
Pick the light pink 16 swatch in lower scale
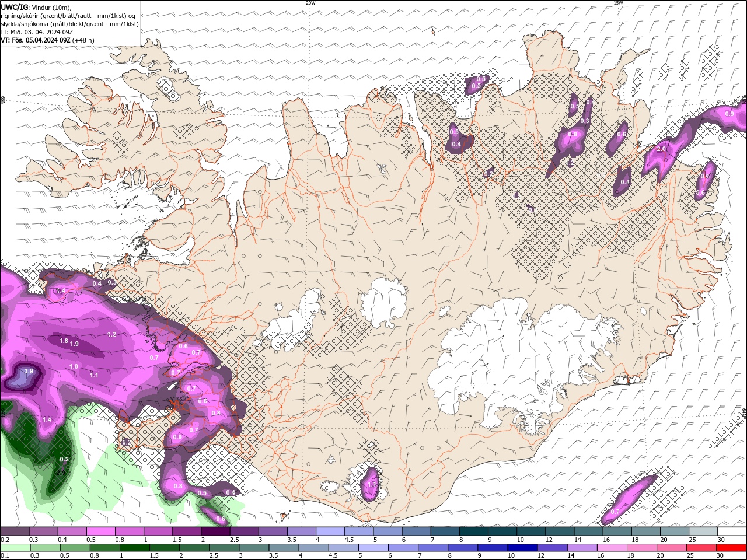point(612,547)
